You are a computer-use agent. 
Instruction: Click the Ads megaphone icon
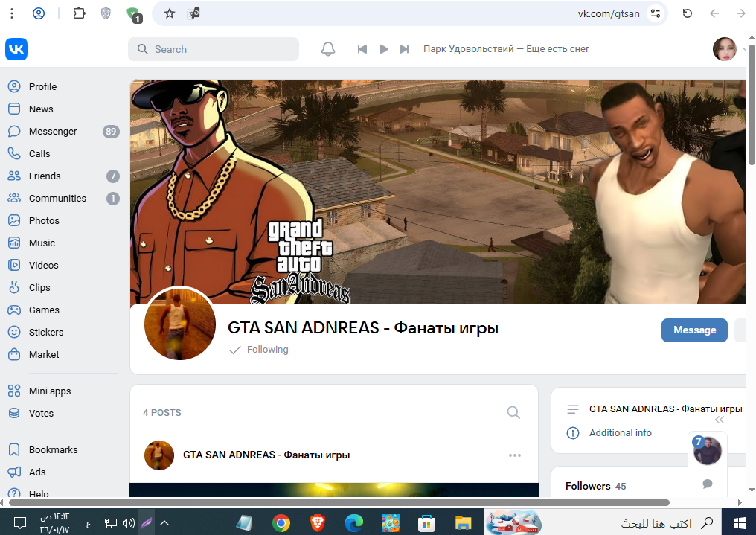[x=14, y=472]
